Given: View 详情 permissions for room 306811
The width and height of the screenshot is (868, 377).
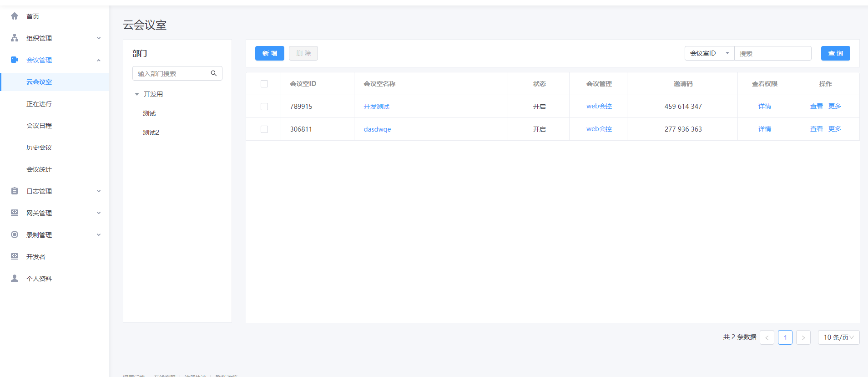Looking at the screenshot, I should pyautogui.click(x=765, y=129).
